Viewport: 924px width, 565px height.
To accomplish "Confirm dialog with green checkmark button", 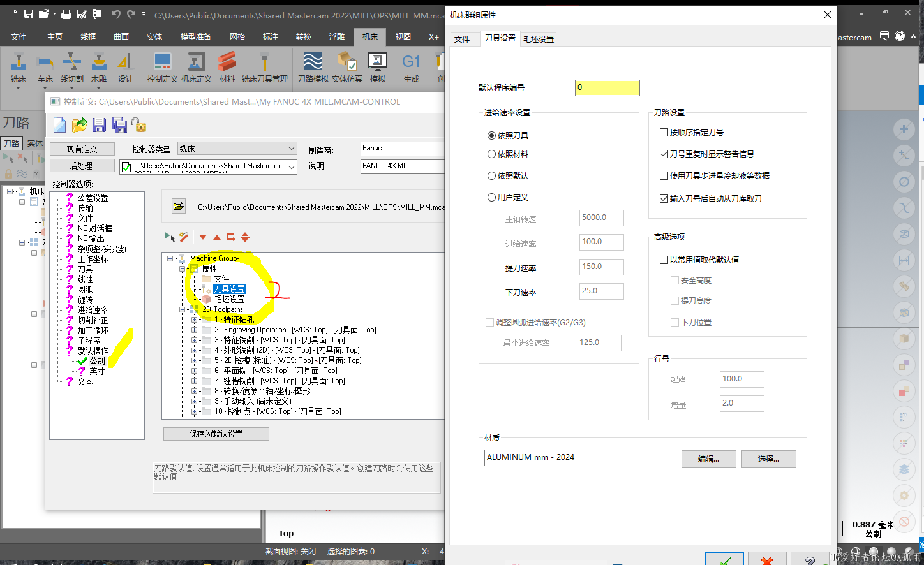I will 725,559.
